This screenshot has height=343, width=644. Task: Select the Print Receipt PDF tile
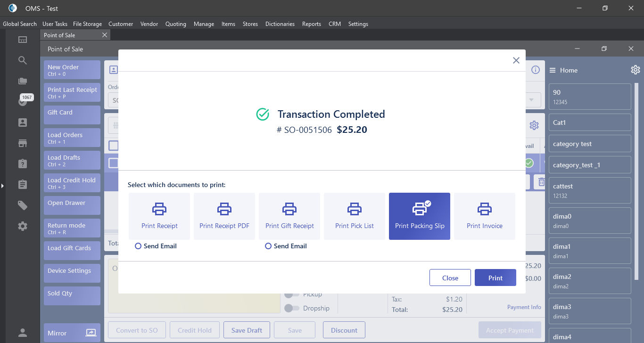[224, 216]
